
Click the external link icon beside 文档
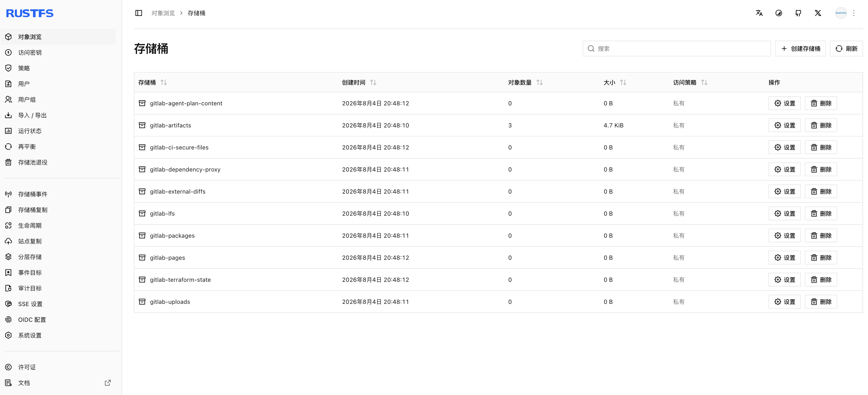point(108,383)
